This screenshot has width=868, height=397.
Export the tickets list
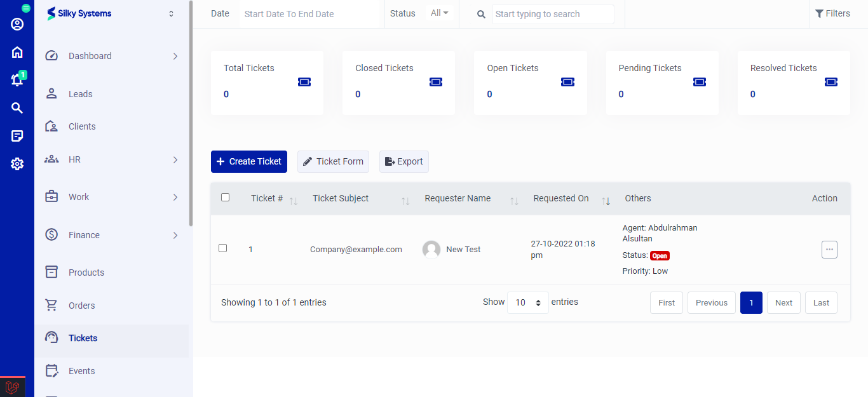coord(403,161)
